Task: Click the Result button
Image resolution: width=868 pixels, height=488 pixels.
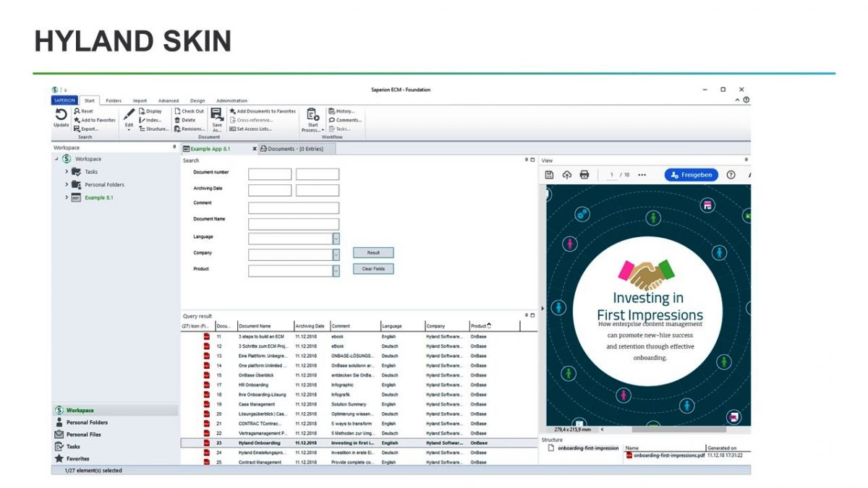Action: [373, 253]
